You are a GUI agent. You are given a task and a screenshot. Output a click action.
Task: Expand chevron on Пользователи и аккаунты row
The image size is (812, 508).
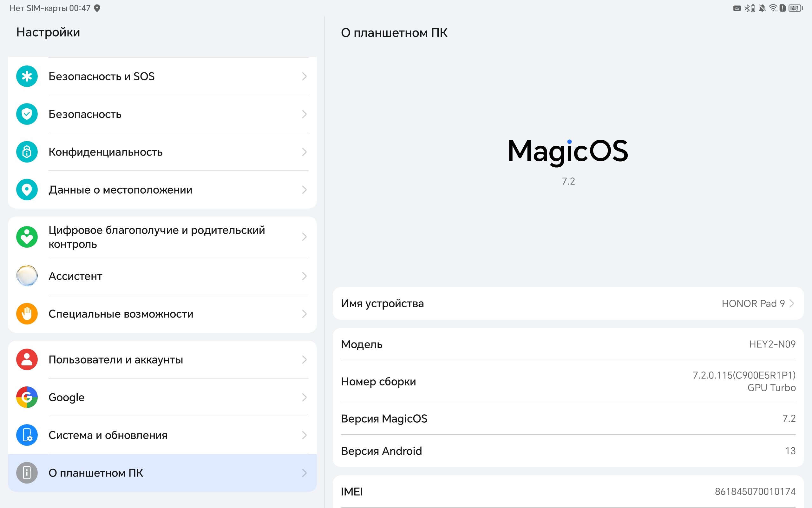click(x=304, y=359)
